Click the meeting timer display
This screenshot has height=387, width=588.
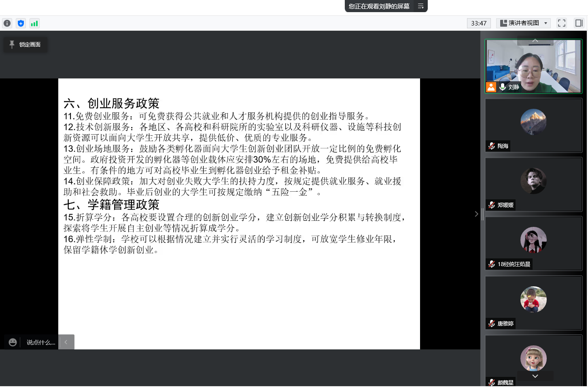[x=478, y=23]
